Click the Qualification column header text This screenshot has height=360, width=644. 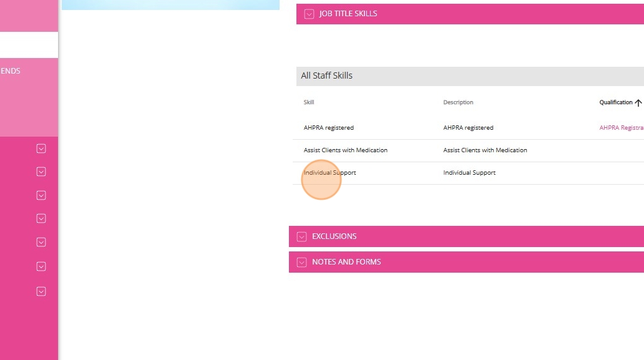(616, 102)
